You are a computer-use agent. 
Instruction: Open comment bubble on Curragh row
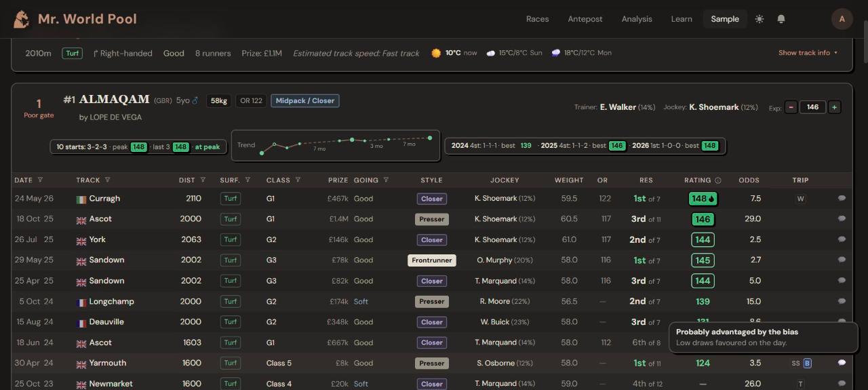[x=842, y=199]
